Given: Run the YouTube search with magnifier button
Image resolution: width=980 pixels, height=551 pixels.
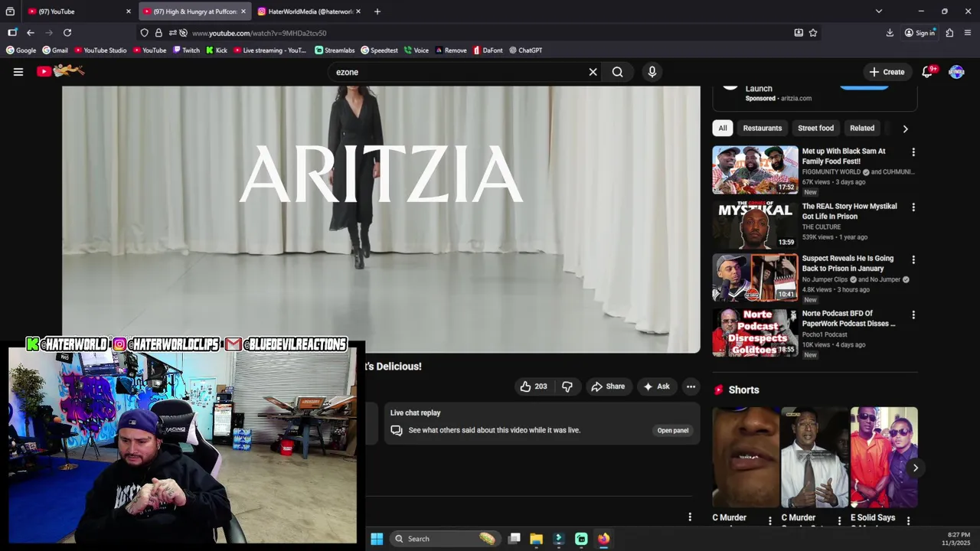Looking at the screenshot, I should tap(618, 72).
